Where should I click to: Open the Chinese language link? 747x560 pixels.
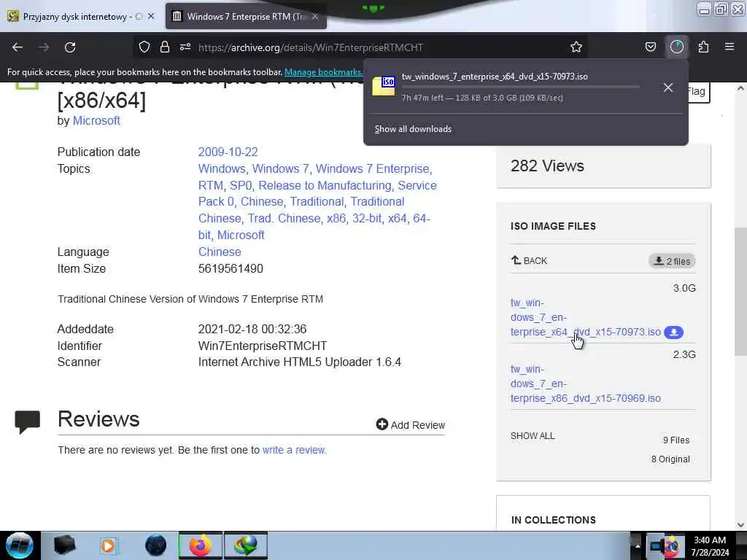pyautogui.click(x=220, y=252)
